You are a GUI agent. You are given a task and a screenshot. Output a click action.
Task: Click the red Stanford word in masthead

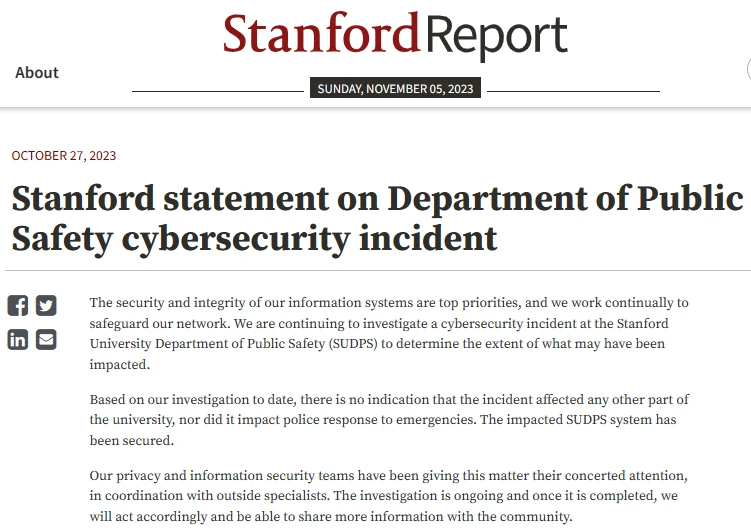pyautogui.click(x=321, y=34)
